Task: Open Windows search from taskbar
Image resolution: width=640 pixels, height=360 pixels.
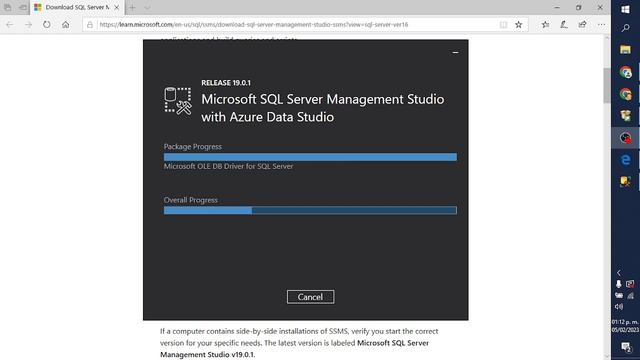Action: 625,28
